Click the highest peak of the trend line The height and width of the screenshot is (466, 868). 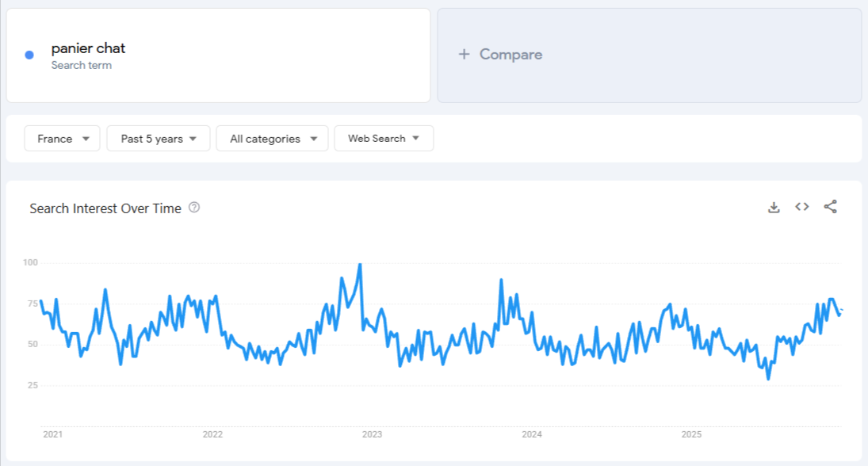358,262
